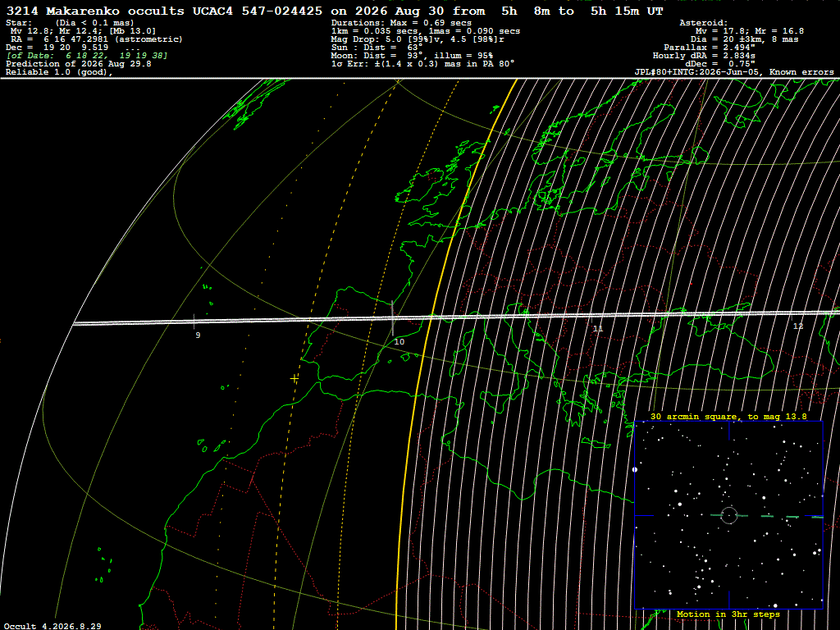Screen dimensions: 840x630
Task: Click the grey vertical tick near Spain's coast
Action: tap(393, 318)
